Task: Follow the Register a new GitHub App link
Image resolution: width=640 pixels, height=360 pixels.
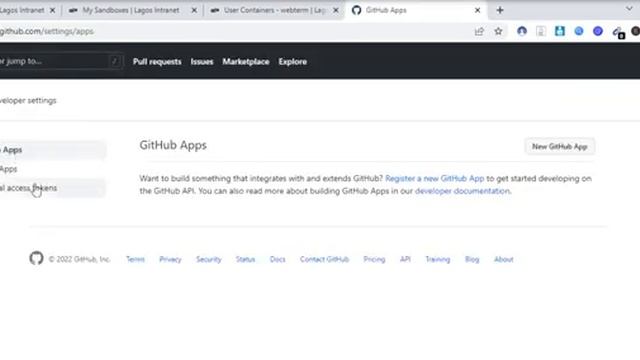Action: (x=435, y=178)
